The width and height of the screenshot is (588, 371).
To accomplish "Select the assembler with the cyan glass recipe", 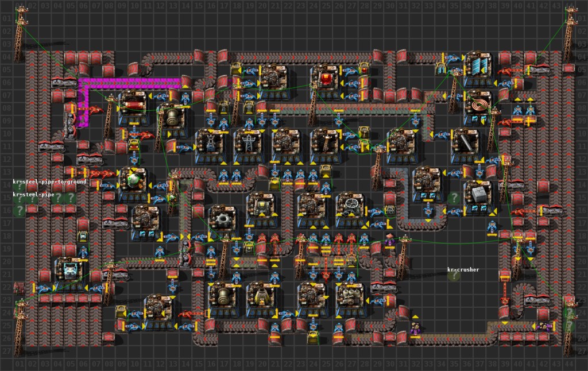I will (x=69, y=274).
